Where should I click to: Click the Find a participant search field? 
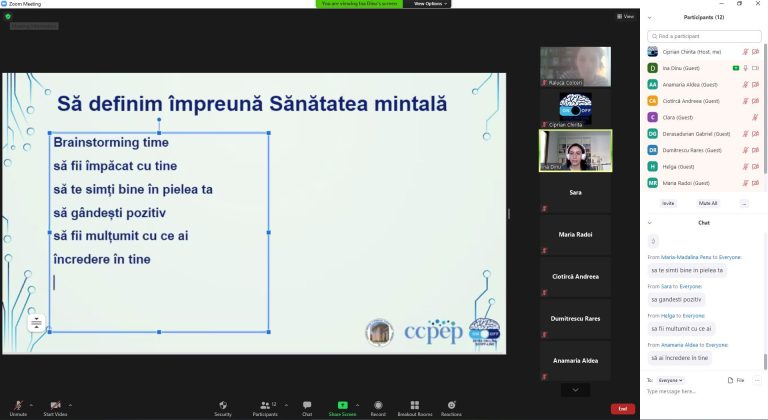(x=704, y=36)
